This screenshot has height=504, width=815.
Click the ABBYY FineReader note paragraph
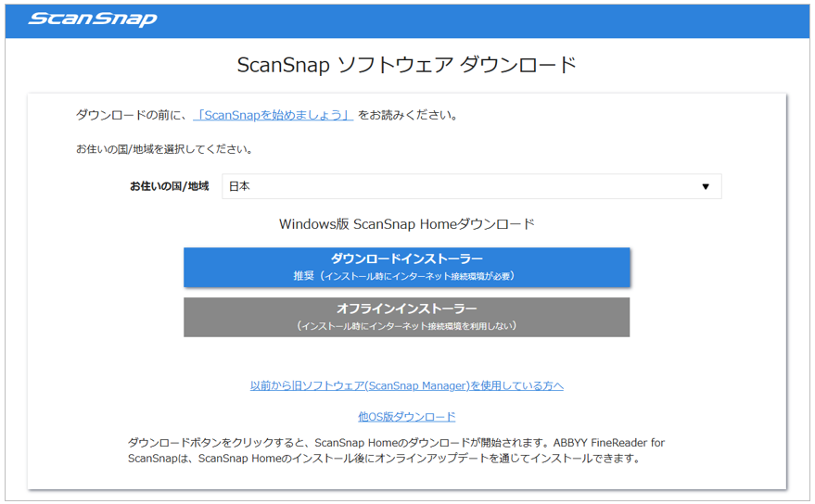coord(397,450)
